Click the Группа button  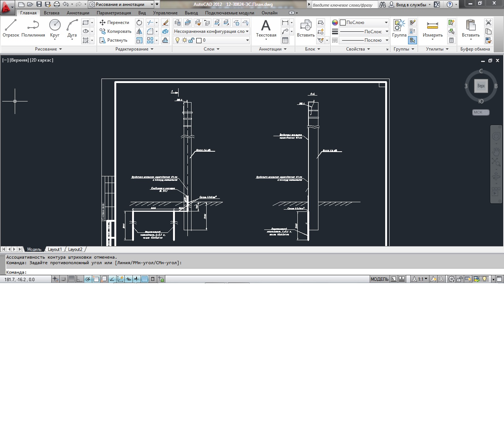[x=399, y=28]
